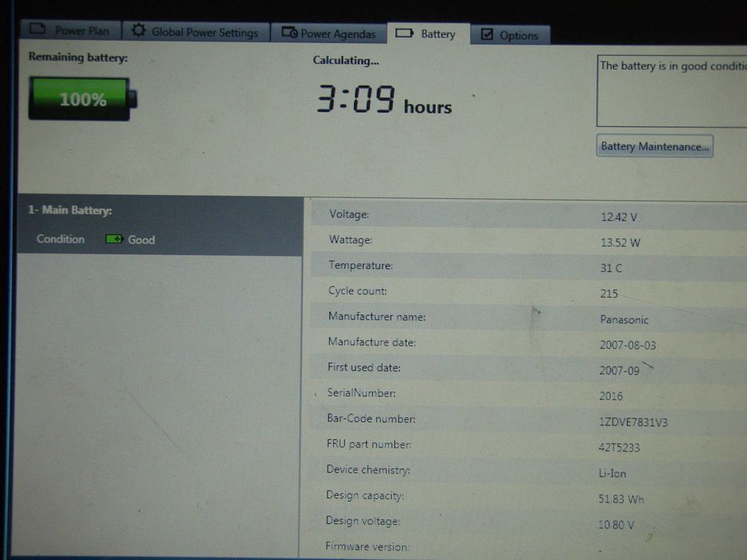Click the First used date 2007-09
The width and height of the screenshot is (747, 560).
pyautogui.click(x=620, y=370)
